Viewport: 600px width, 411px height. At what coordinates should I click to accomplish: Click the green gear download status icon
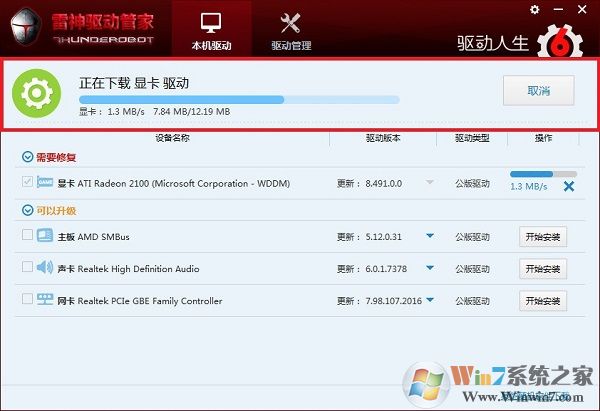point(36,93)
